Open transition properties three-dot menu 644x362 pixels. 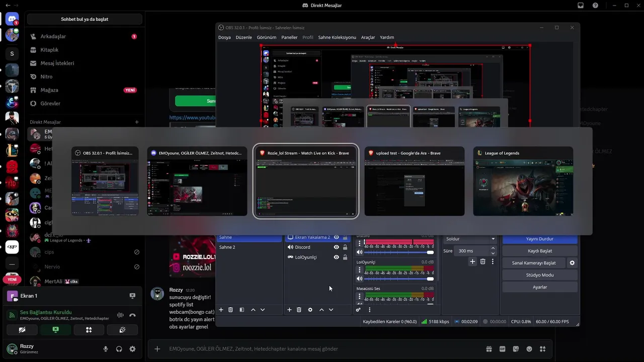[493, 261]
